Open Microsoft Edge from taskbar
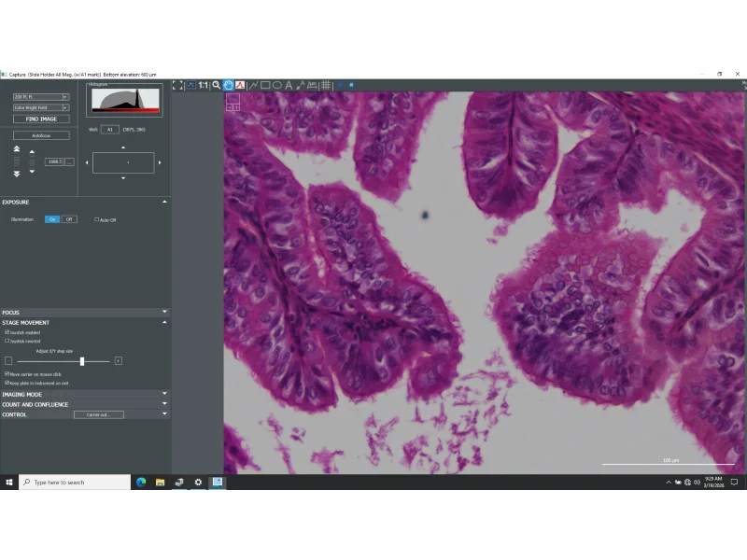 click(x=141, y=483)
